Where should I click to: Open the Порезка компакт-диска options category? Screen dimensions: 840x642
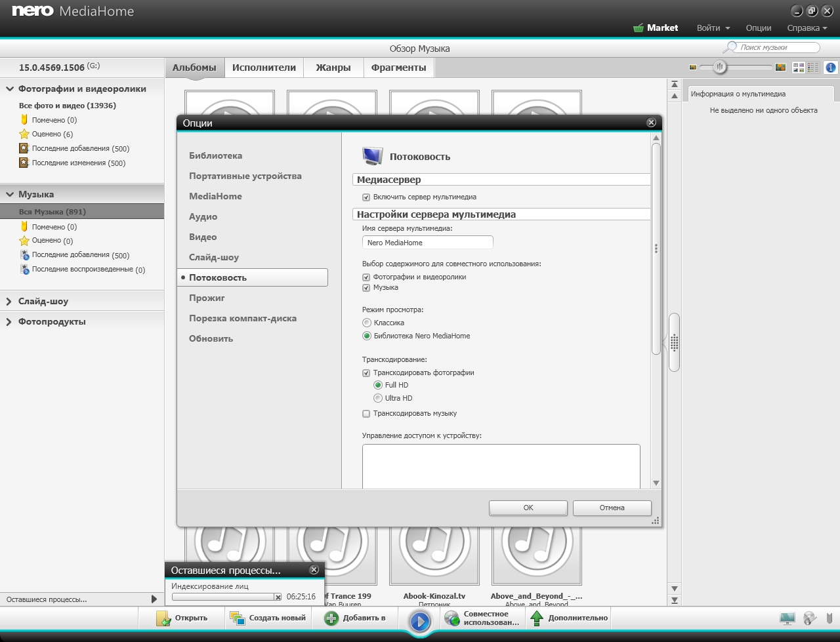pos(243,318)
